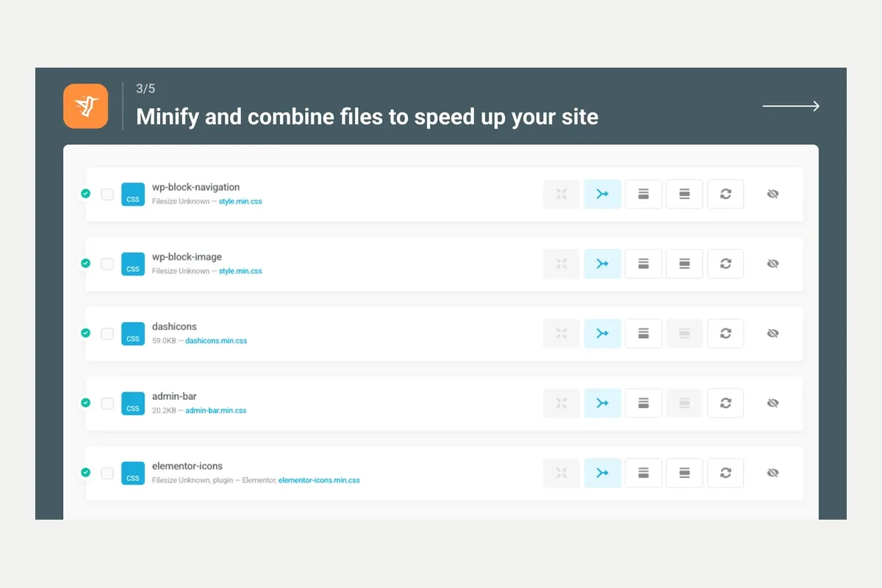Viewport: 882px width, 588px height.
Task: Click Move to footer for admin-bar
Action: pyautogui.click(x=644, y=404)
